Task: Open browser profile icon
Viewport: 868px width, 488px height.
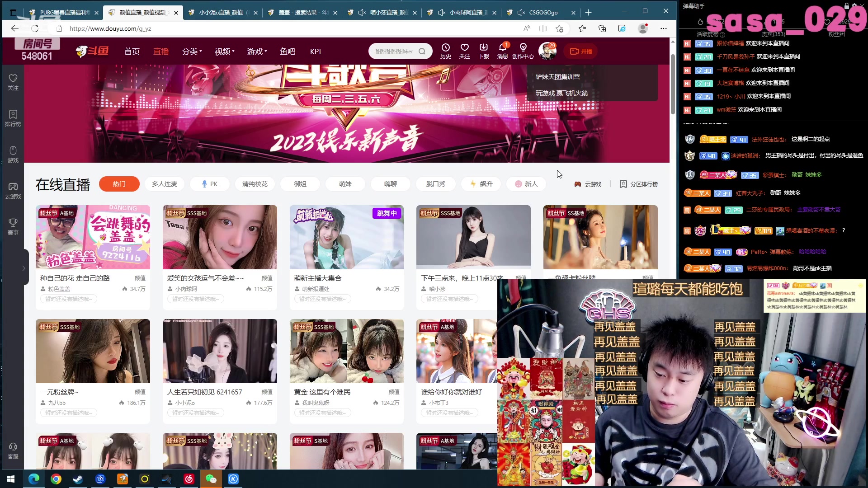Action: tap(643, 28)
